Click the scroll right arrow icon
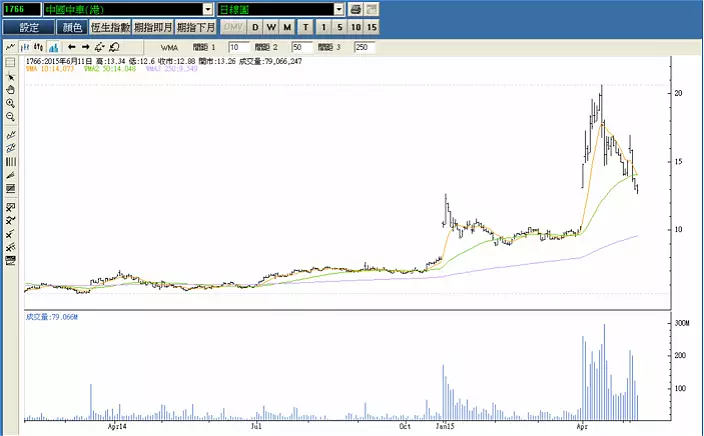 point(85,46)
